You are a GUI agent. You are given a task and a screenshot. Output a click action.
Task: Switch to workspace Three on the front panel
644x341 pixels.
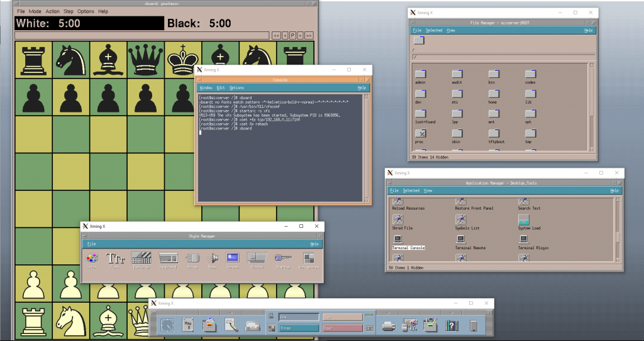(299, 328)
